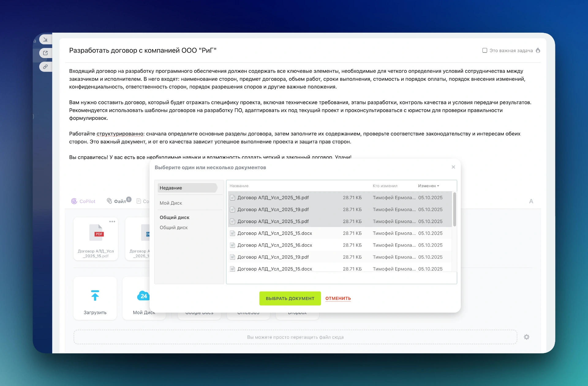Sort by Изменен column dropdown arrow
This screenshot has height=386, width=588.
pyautogui.click(x=438, y=186)
